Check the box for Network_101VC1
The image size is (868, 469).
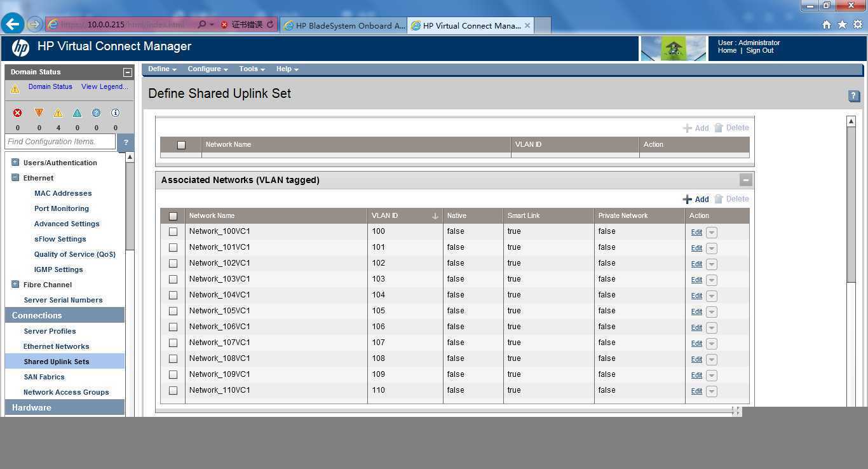[173, 248]
